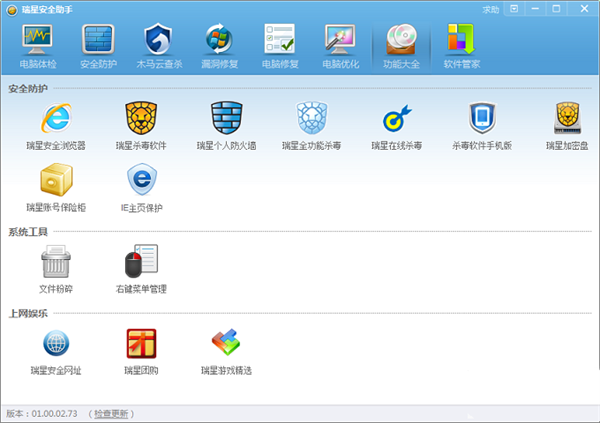Viewport: 600px width, 423px height.
Task: Open the 电脑体检 computer checkup tab
Action: 38,47
